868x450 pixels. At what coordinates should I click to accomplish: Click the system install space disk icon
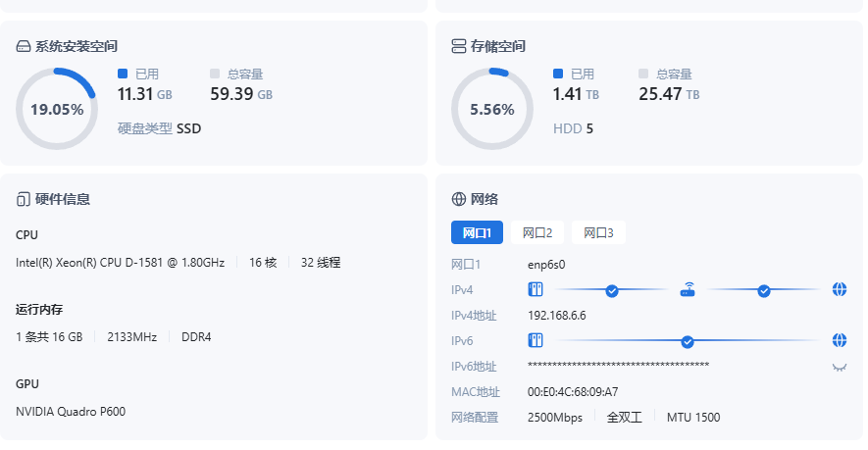(x=24, y=46)
